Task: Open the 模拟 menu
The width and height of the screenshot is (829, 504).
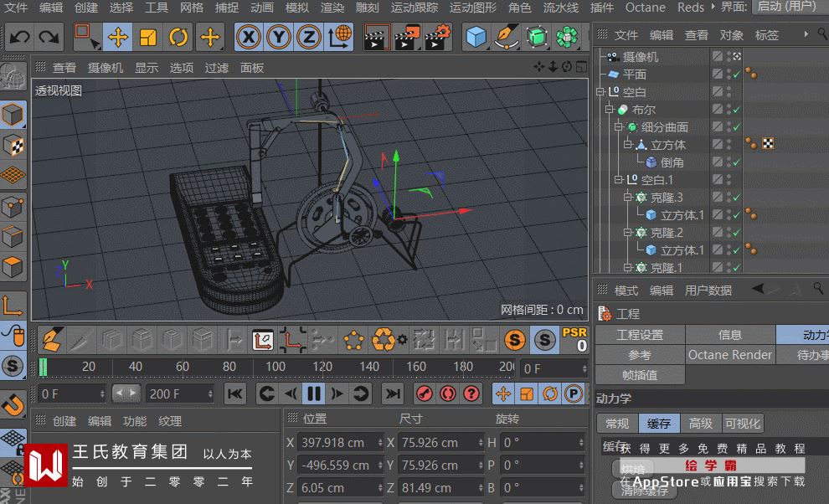Action: pos(296,8)
